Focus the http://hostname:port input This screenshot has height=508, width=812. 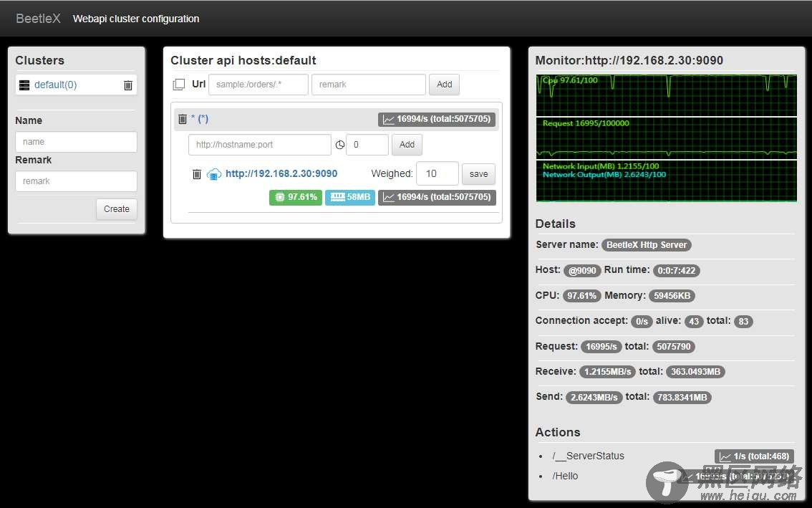(x=259, y=145)
